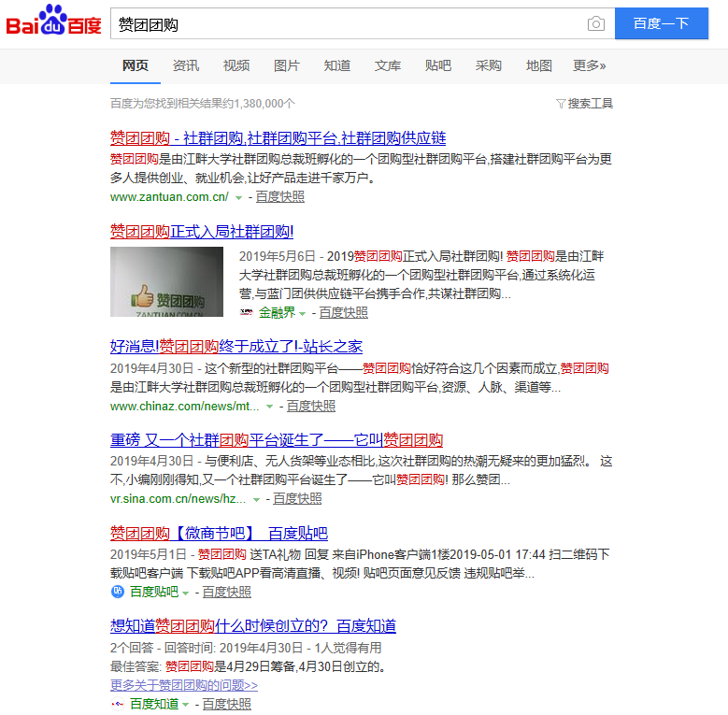
Task: Switch to the 采购 tab
Action: coord(489,66)
